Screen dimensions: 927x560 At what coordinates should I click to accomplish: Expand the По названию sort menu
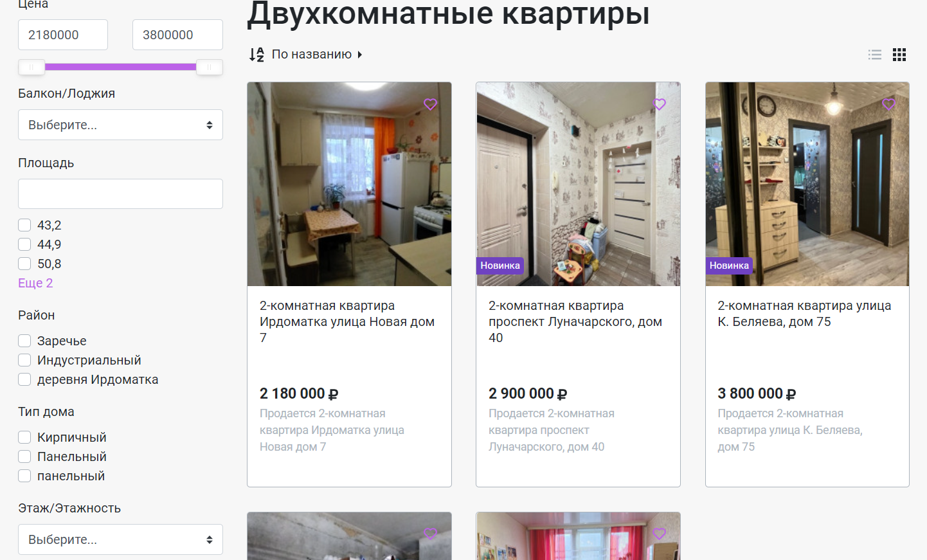pyautogui.click(x=317, y=55)
